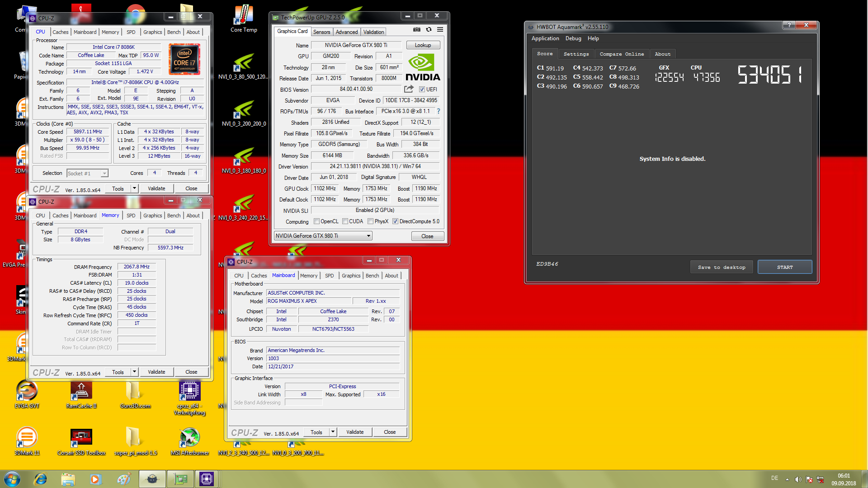This screenshot has width=868, height=488.
Task: Open the MSI Afterburner desktop shortcut
Action: click(x=190, y=441)
